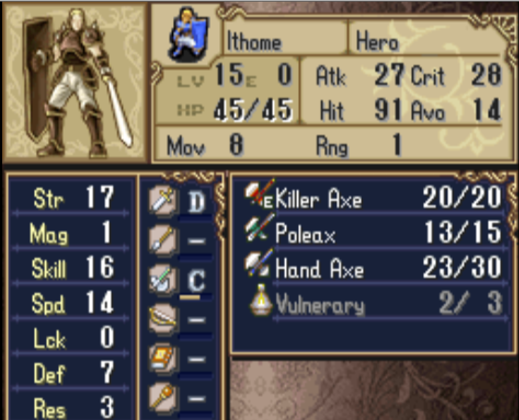Click the Hero map sprite icon
519x420 pixels.
coord(188,34)
